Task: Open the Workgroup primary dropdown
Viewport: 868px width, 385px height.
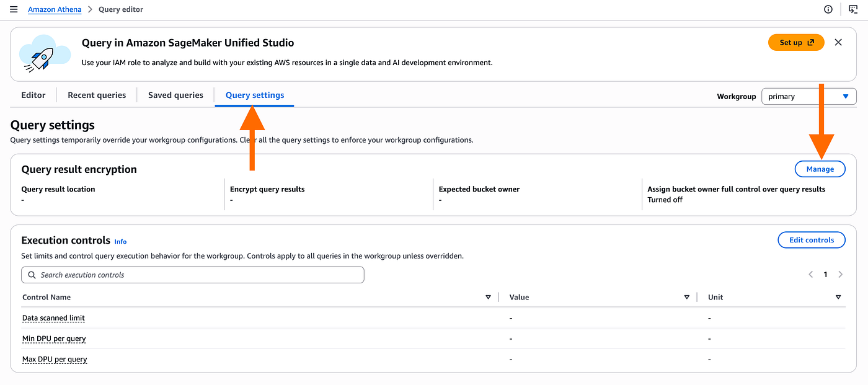Action: (x=808, y=96)
